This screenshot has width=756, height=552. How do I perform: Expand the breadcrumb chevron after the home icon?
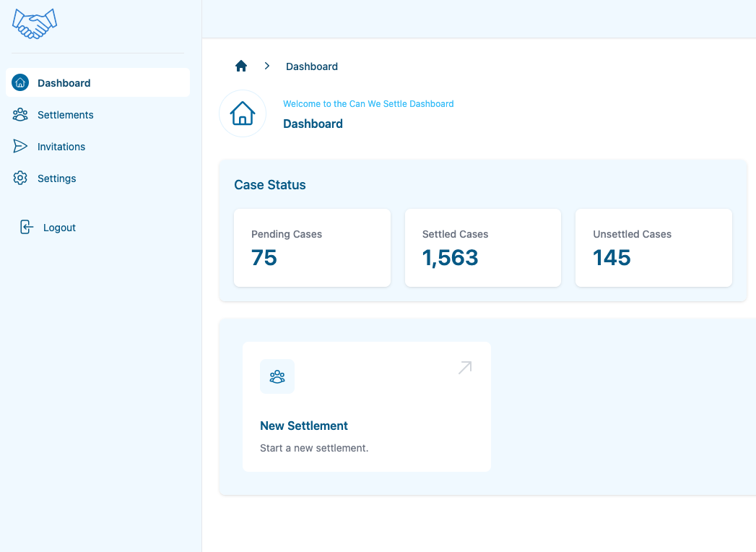click(266, 66)
